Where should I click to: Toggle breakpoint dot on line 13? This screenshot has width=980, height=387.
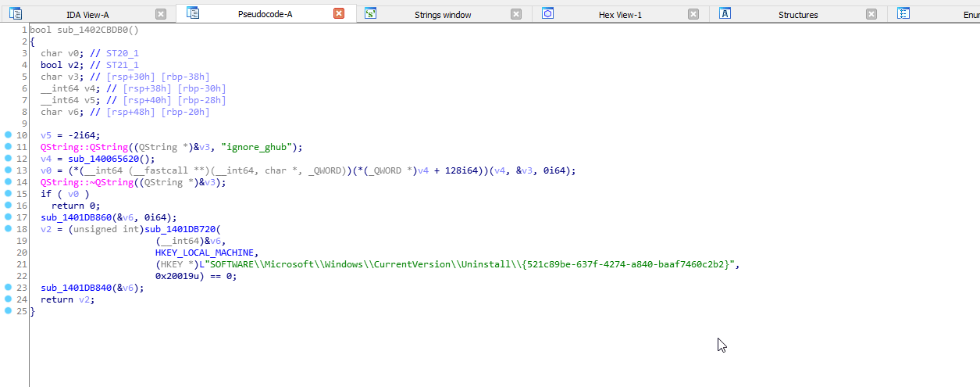(8, 170)
